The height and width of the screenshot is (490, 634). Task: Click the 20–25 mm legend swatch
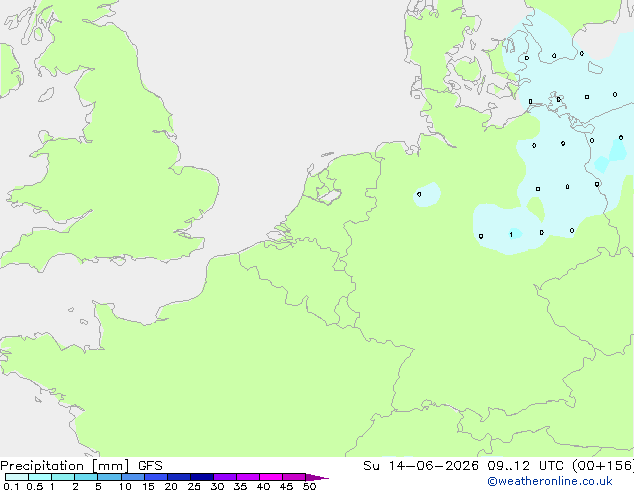[x=179, y=477]
